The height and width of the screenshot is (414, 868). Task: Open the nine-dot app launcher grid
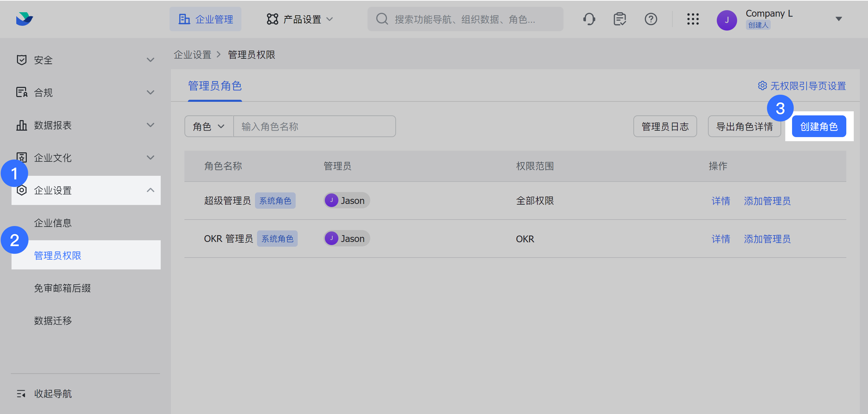tap(693, 19)
